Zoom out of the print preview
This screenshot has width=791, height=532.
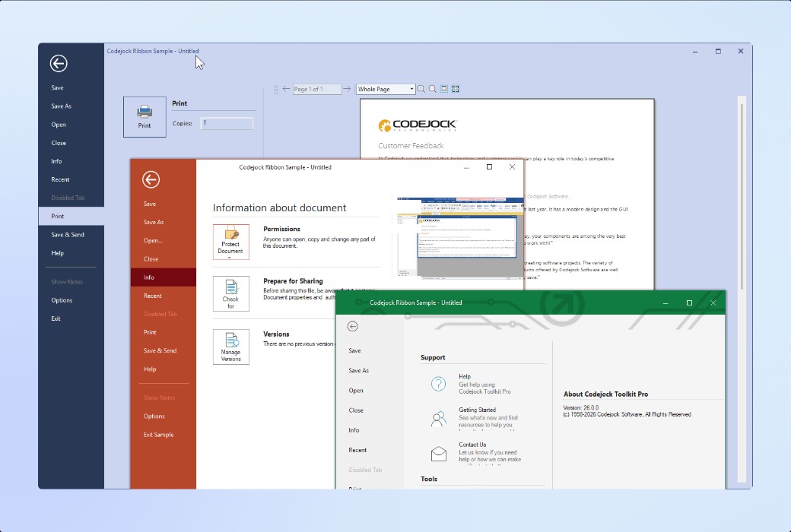(432, 89)
